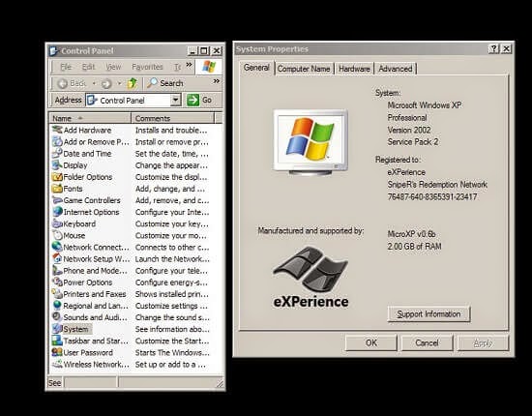This screenshot has width=532, height=416.
Task: Select the Add or Remove Programs icon
Action: click(57, 141)
